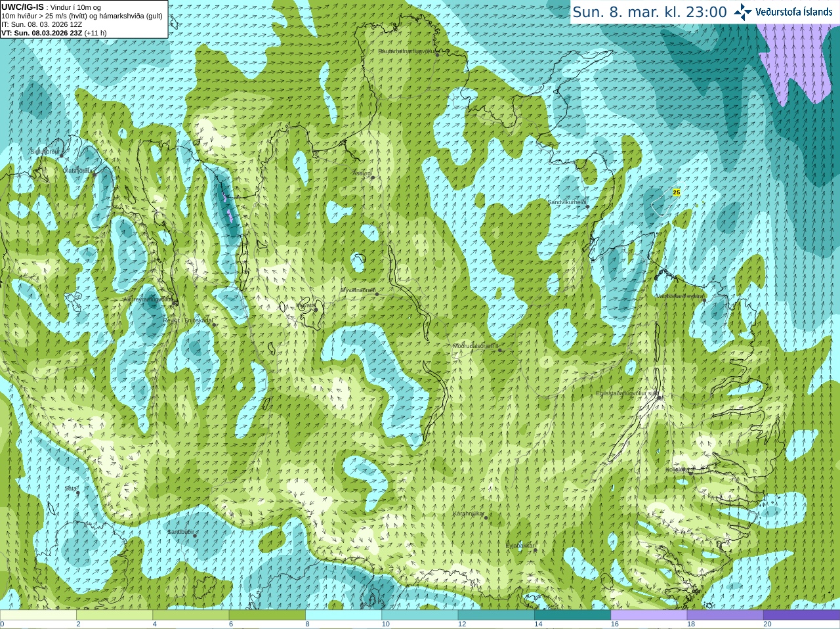Select the Siglufjörður station dot
This screenshot has width=840, height=629.
click(62, 156)
